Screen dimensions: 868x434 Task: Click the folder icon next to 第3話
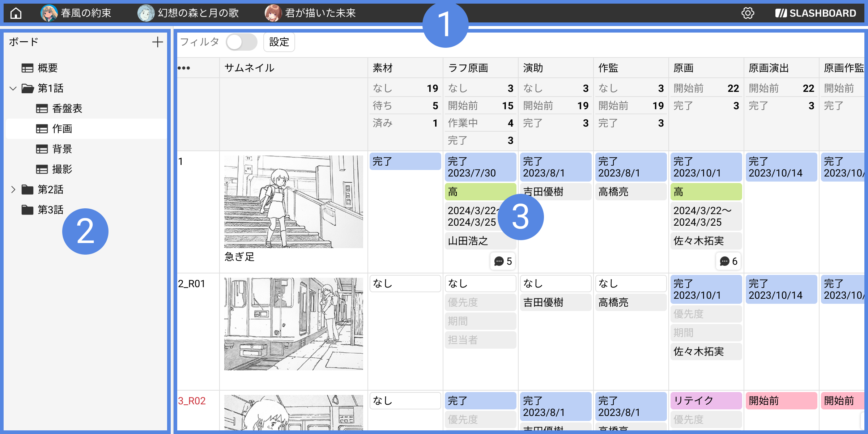point(27,210)
